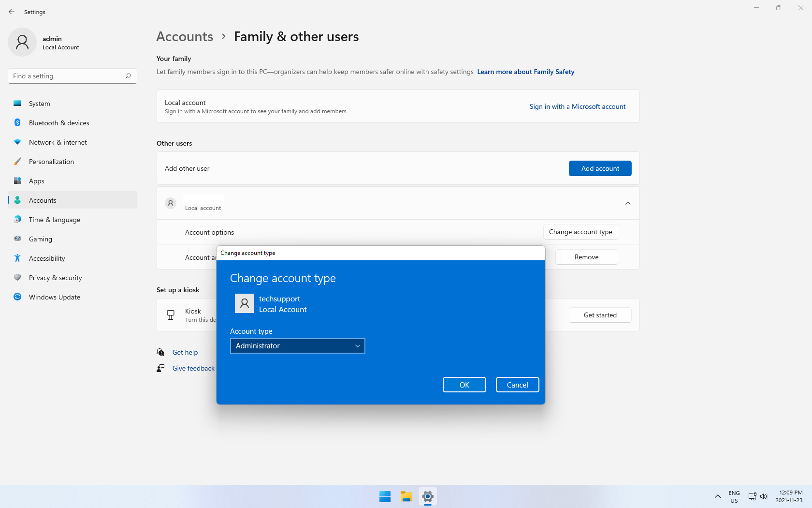Image resolution: width=812 pixels, height=508 pixels.
Task: Cancel the Change account type dialog
Action: [517, 385]
